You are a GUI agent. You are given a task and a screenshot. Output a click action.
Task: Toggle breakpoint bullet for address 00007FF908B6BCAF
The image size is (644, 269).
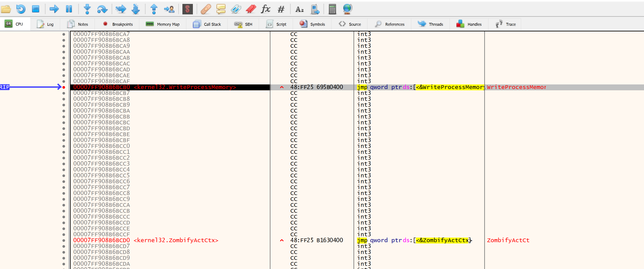[x=64, y=81]
